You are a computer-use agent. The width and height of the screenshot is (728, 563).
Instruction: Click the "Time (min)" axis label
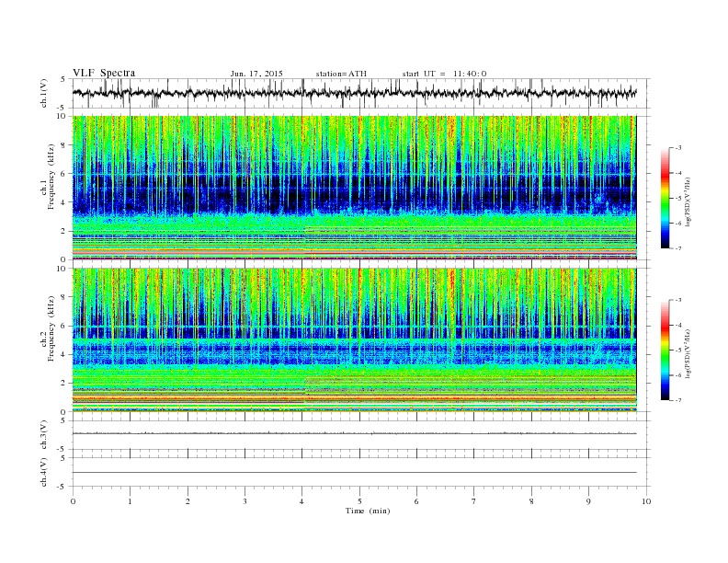(368, 511)
